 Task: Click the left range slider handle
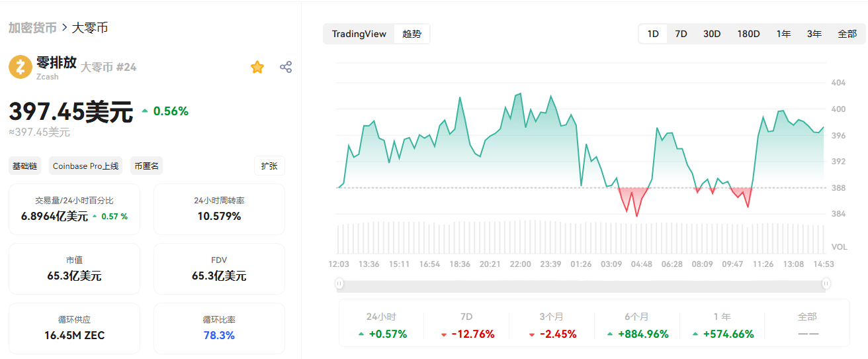coord(339,283)
